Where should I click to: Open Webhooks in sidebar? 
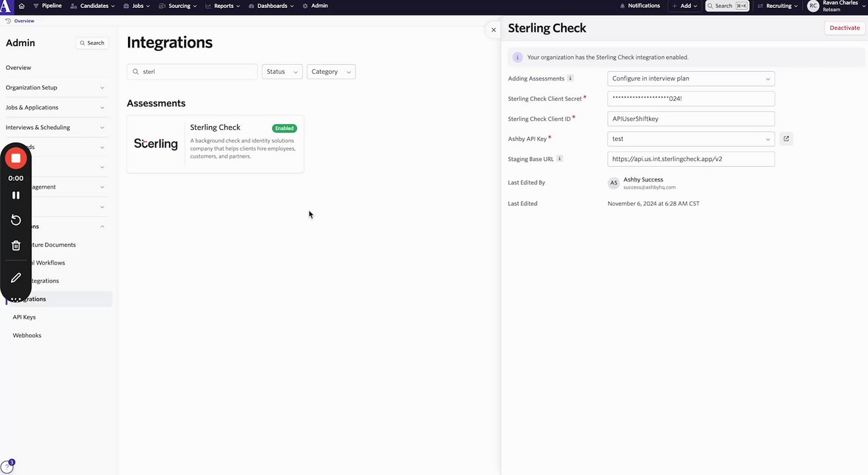tap(27, 336)
